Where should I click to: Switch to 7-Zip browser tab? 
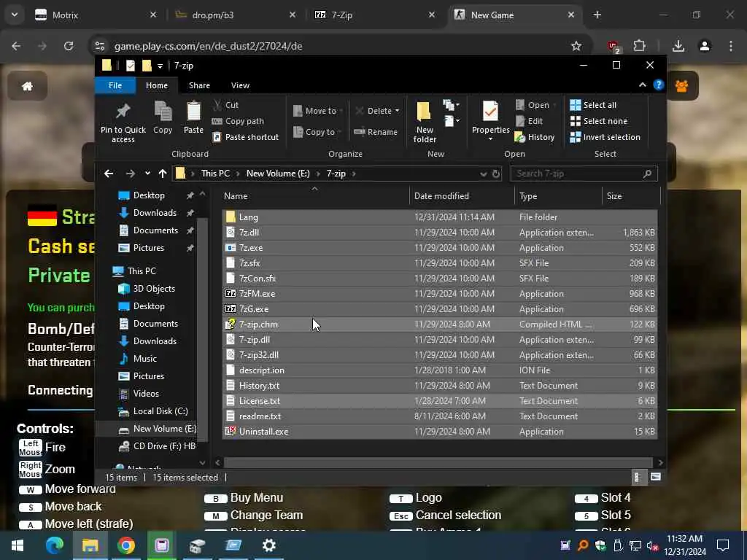click(374, 15)
